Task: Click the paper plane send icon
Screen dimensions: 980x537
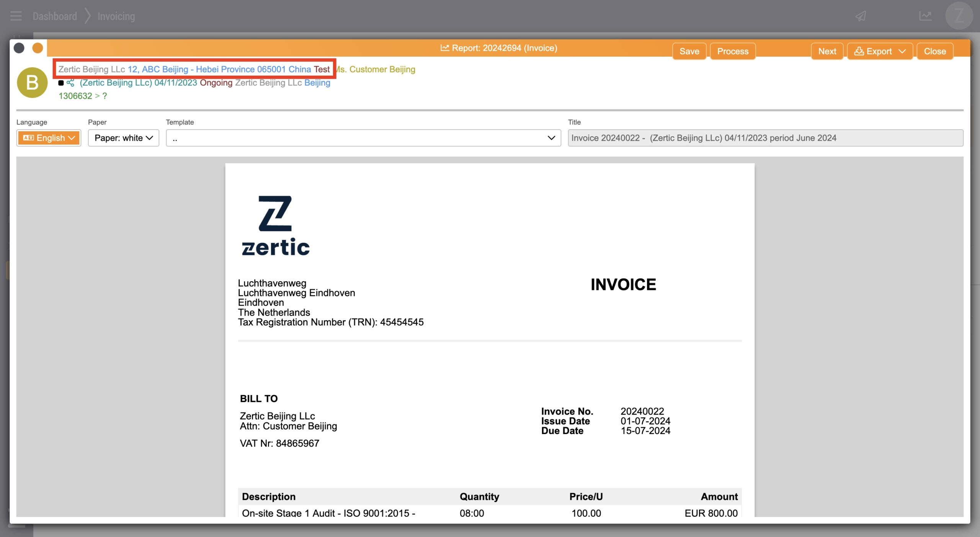Action: pos(861,16)
